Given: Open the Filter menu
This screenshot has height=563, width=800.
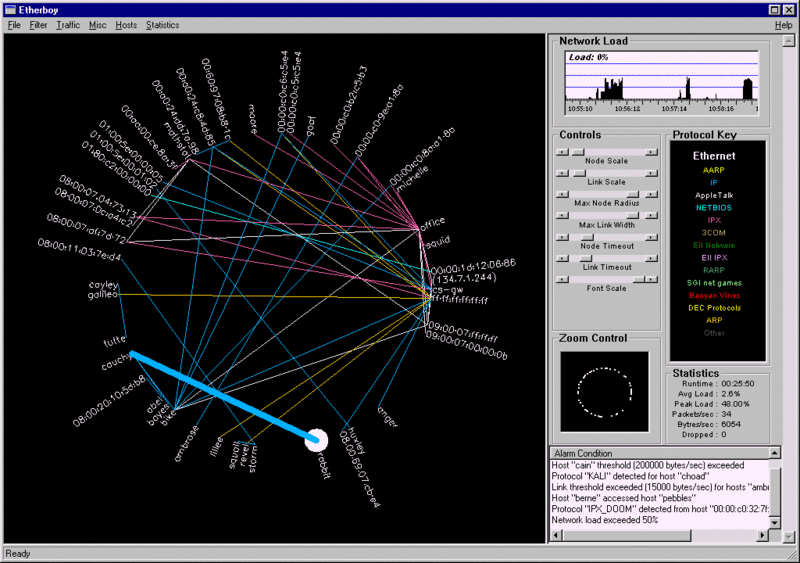Looking at the screenshot, I should click(x=38, y=25).
